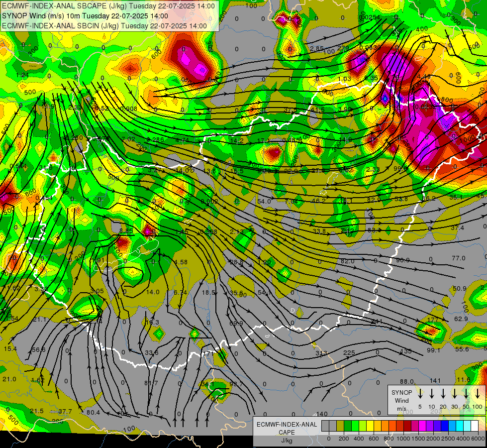Click the map value 15.4

10,349
